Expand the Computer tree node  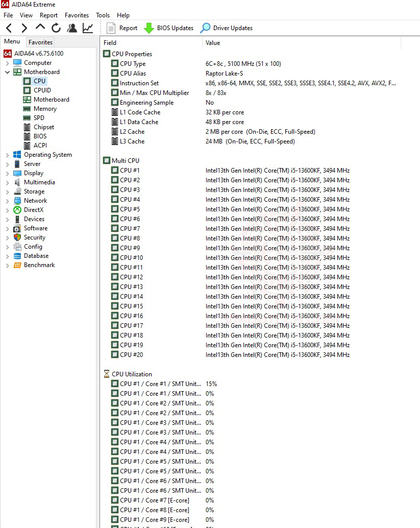pyautogui.click(x=8, y=63)
